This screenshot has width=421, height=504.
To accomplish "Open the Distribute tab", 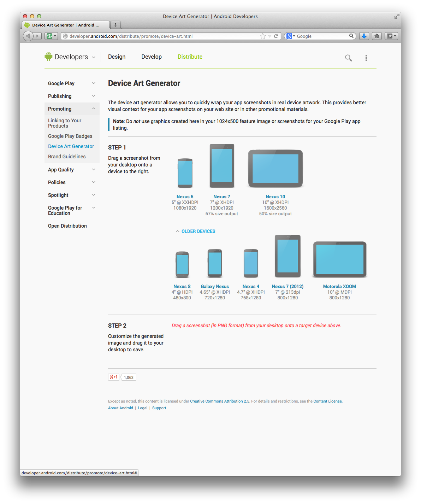I will (x=190, y=57).
